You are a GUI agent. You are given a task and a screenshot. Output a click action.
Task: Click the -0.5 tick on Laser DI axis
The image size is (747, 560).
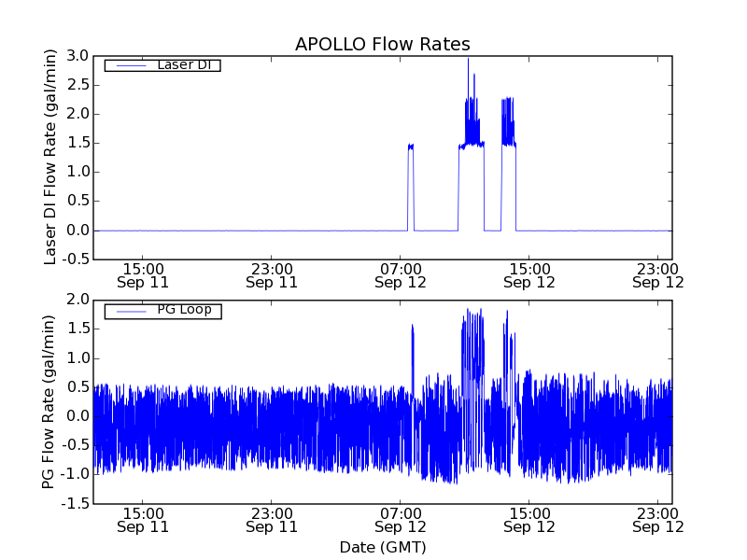pyautogui.click(x=75, y=259)
